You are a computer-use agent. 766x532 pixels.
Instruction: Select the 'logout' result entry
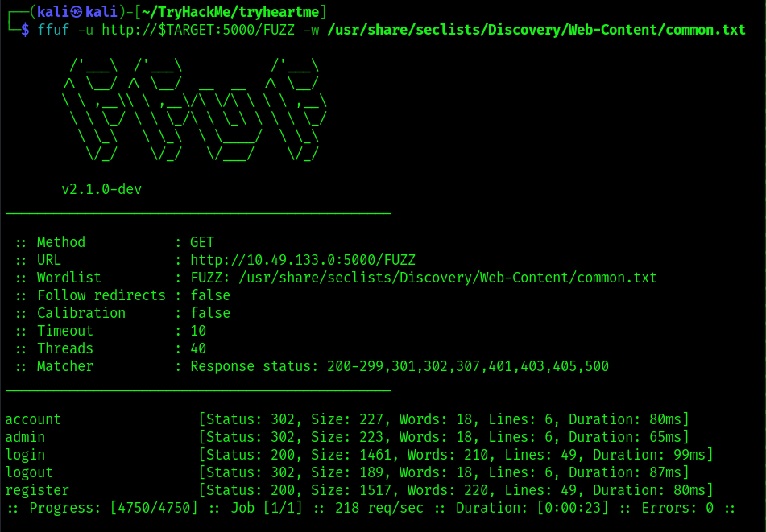[x=29, y=472]
